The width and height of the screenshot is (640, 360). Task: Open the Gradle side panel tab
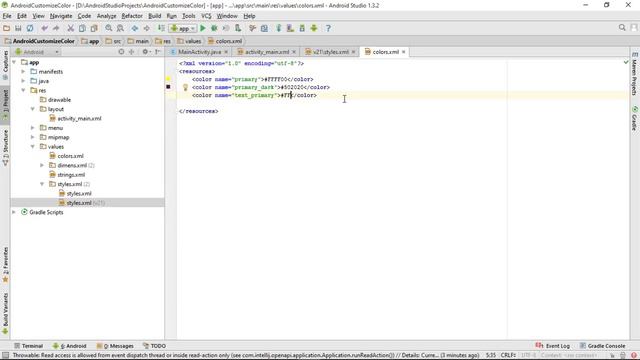635,118
